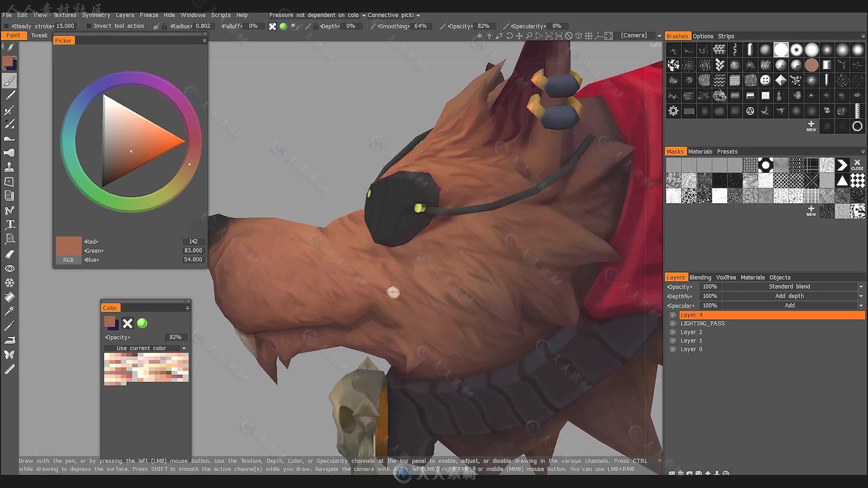Select the snowflake Freeze tool

pos(9,283)
